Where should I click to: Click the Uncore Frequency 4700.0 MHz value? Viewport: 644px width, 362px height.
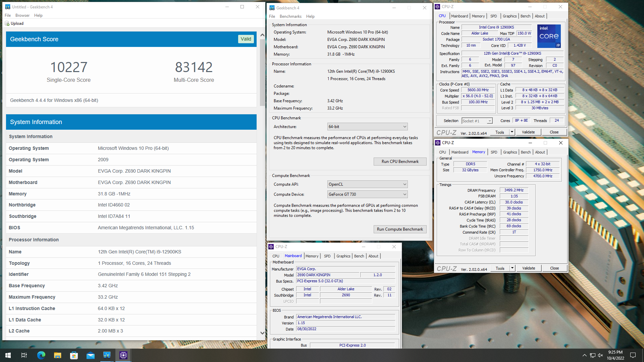pyautogui.click(x=543, y=176)
